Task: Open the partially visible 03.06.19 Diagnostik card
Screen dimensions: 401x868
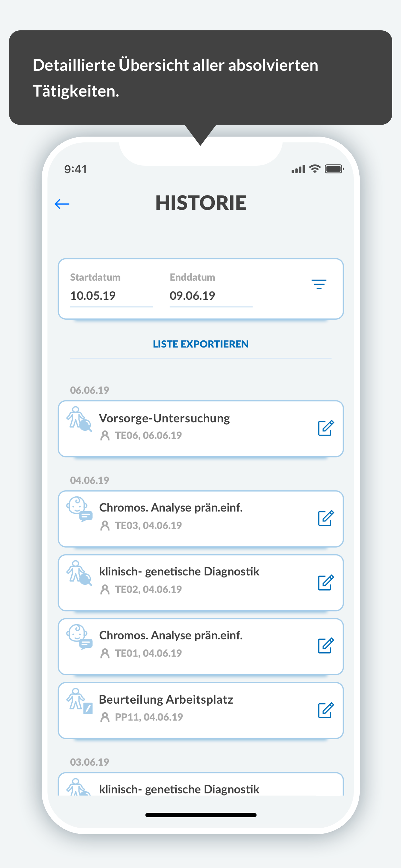Action: (x=200, y=784)
